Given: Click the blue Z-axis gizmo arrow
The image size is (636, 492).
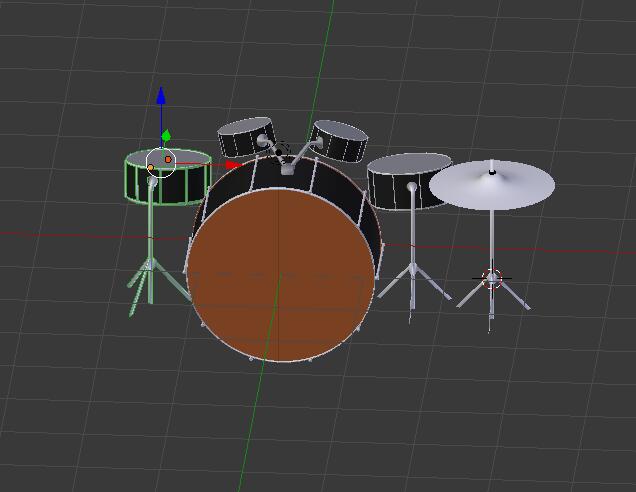Looking at the screenshot, I should pyautogui.click(x=161, y=95).
